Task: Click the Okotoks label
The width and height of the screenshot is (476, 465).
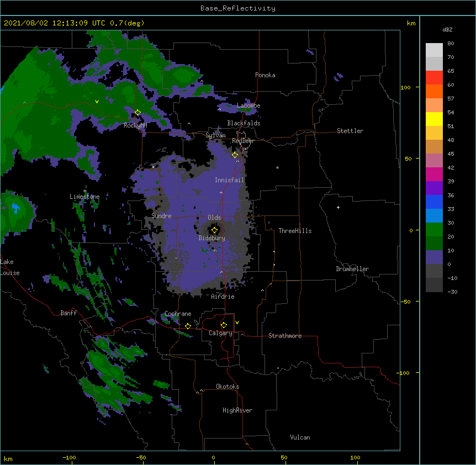Action: (x=228, y=387)
